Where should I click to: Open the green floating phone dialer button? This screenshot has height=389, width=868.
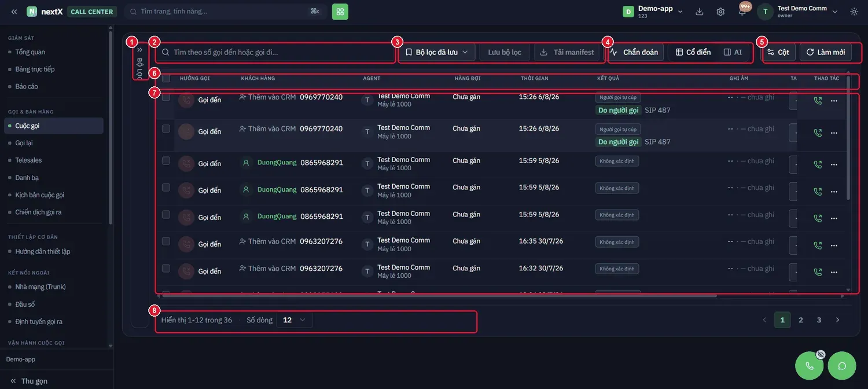pyautogui.click(x=810, y=366)
